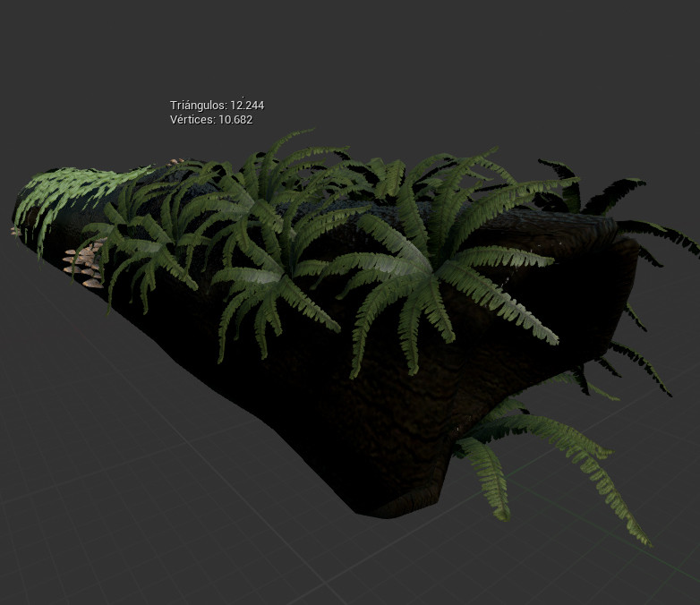
Task: Click the 'Vértices: 10.682' stat text
Action: (211, 120)
